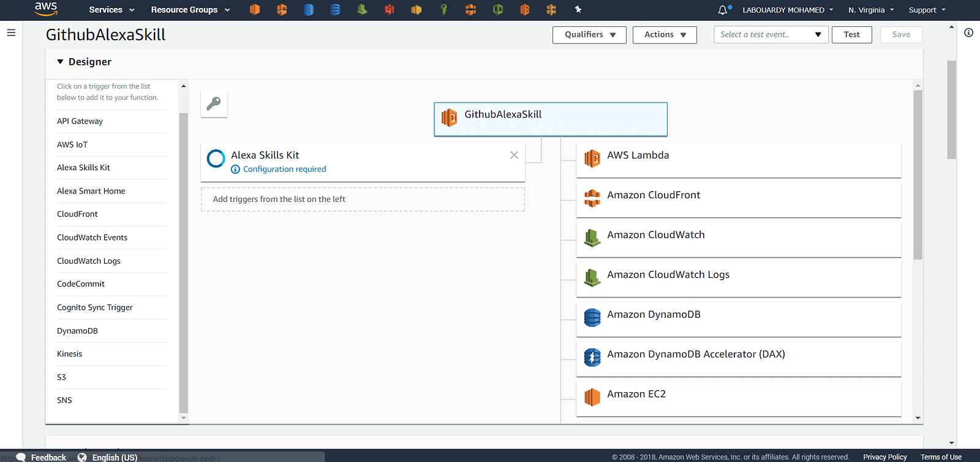
Task: Click the pin shortcuts icon in top bar
Action: [578, 10]
